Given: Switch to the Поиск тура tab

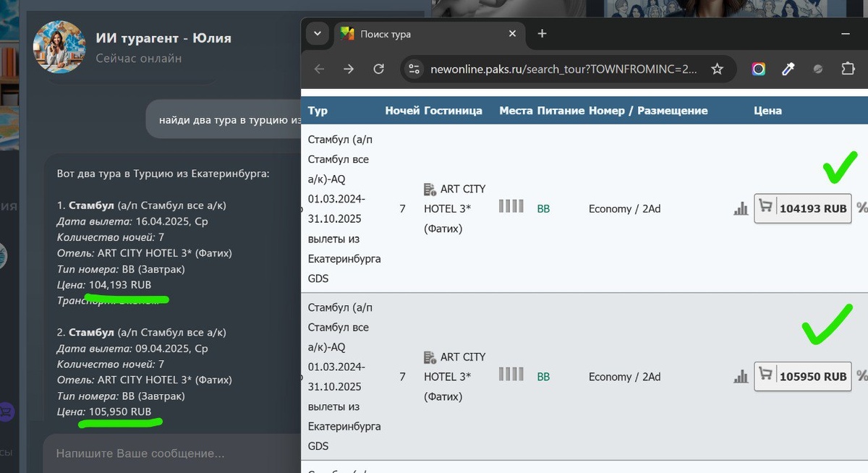Looking at the screenshot, I should click(420, 34).
